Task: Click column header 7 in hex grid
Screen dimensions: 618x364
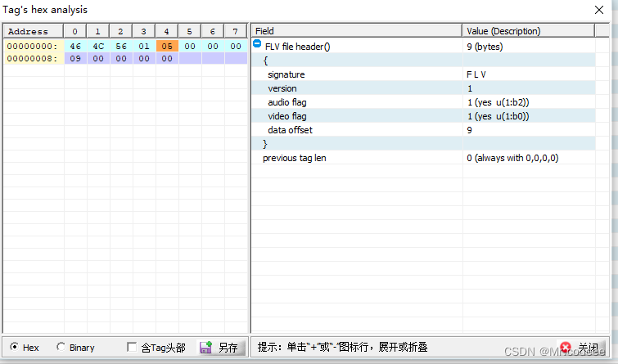Action: click(235, 31)
